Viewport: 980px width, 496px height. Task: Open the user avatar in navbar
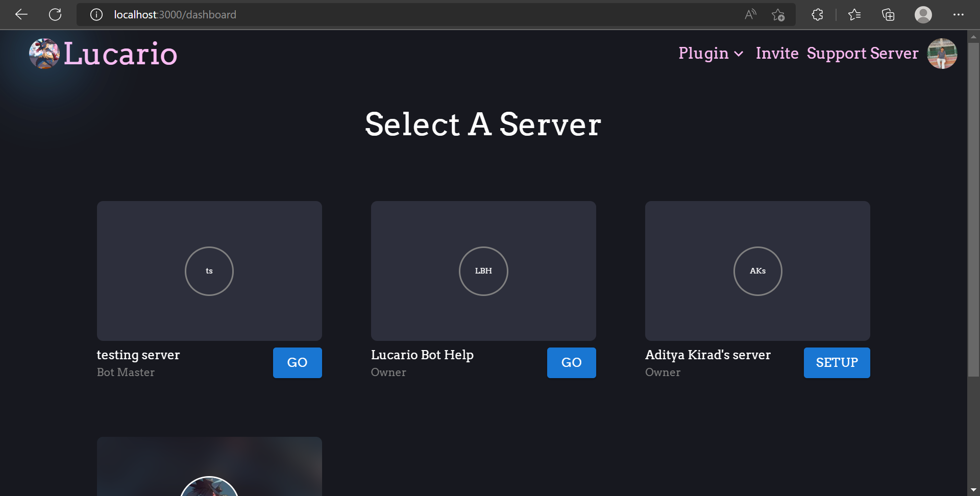(x=942, y=54)
